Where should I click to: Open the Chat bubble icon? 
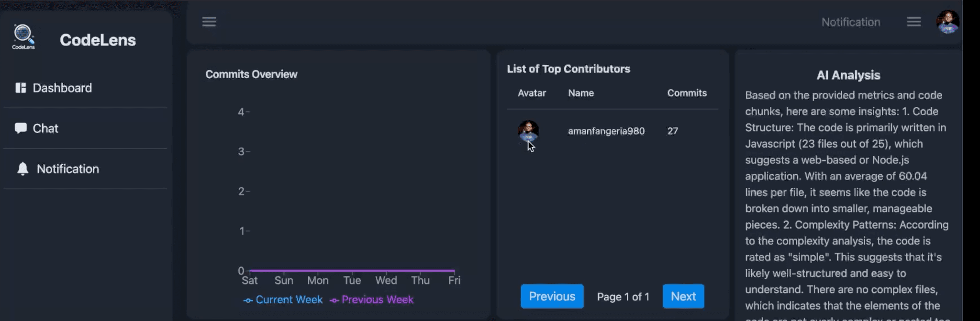tap(21, 128)
